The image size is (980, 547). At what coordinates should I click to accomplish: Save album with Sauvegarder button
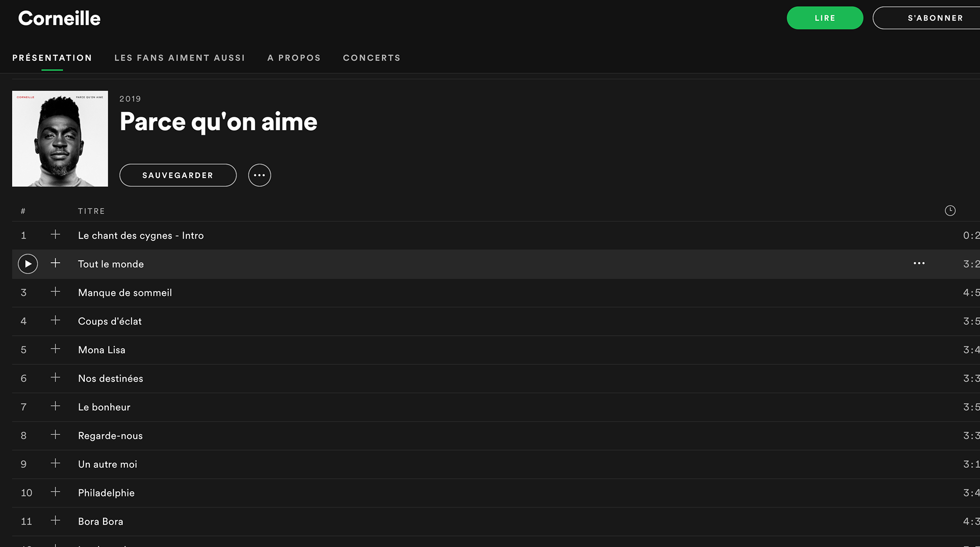click(178, 175)
